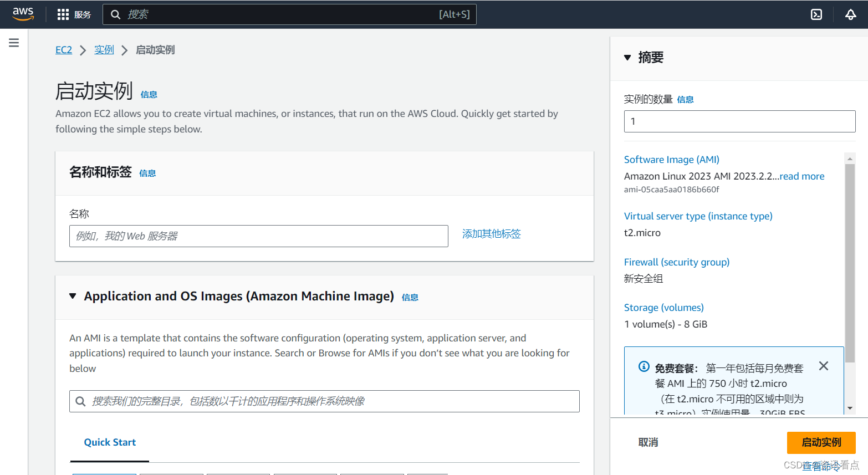
Task: Open Storage (volumes) link
Action: coord(664,308)
